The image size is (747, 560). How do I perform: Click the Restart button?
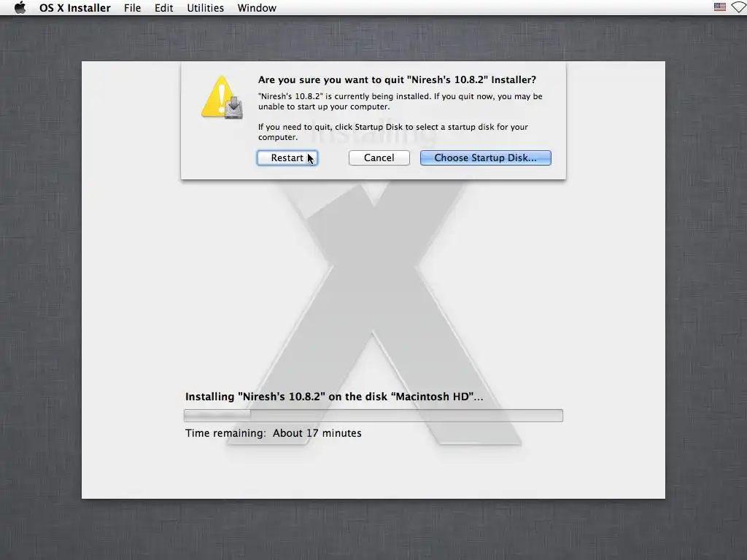(287, 157)
